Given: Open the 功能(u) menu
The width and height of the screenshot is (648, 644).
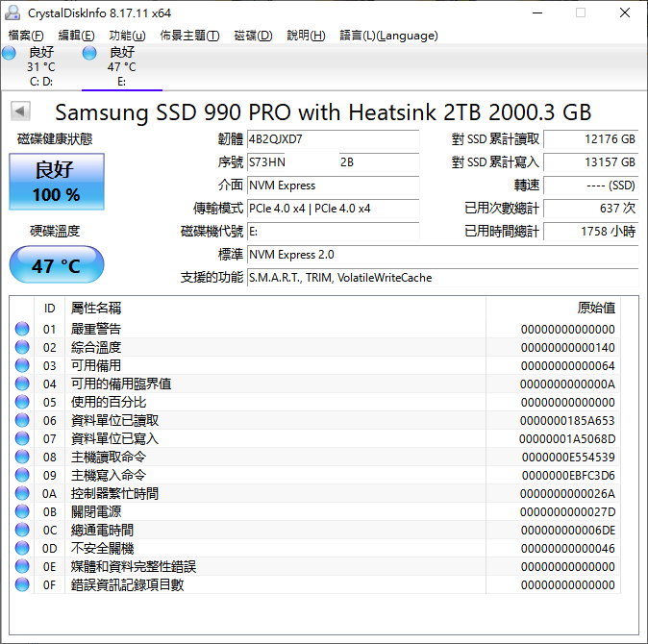Looking at the screenshot, I should click(127, 36).
